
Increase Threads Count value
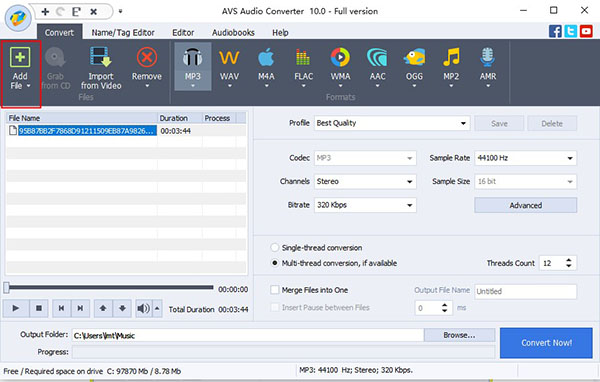[x=569, y=260]
